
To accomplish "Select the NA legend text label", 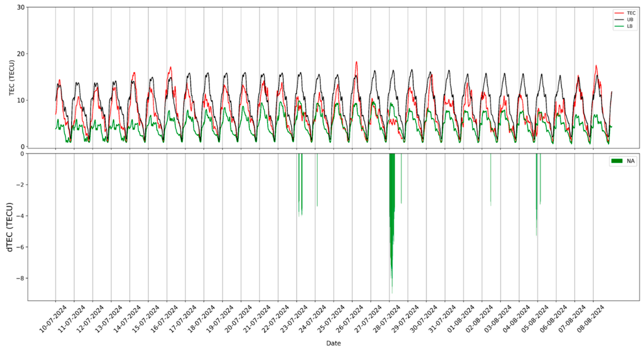I will [x=631, y=161].
